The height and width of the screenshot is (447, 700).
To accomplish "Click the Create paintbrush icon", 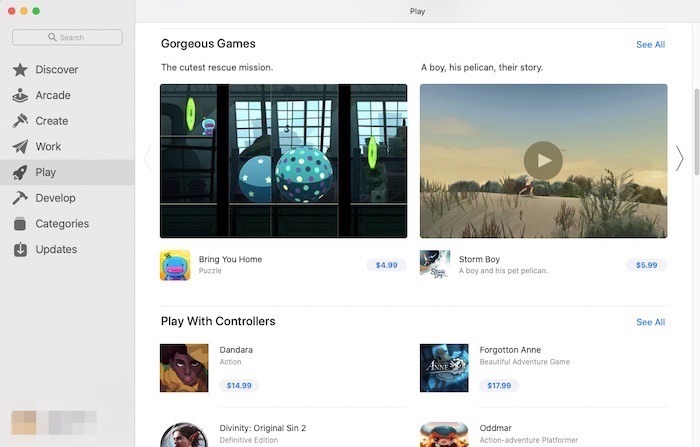I will (x=20, y=121).
